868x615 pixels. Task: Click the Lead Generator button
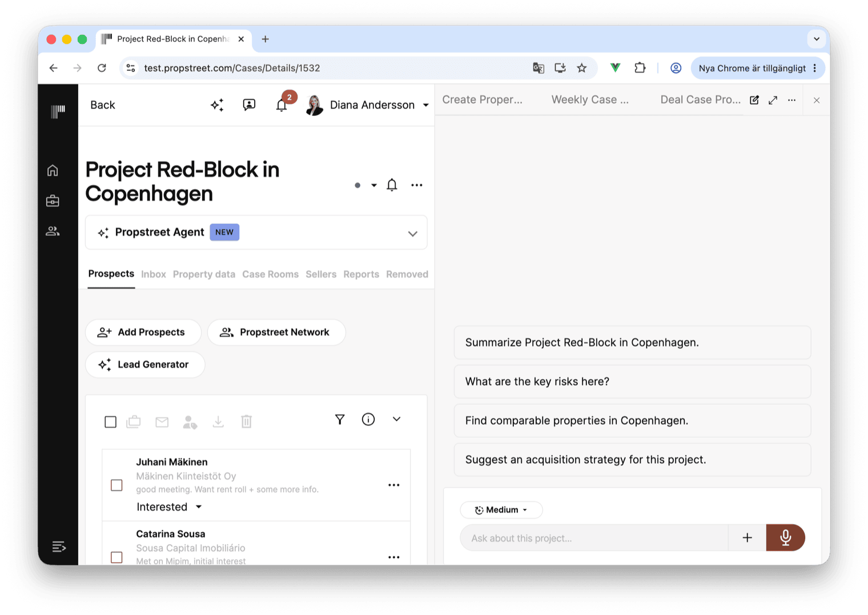(145, 364)
